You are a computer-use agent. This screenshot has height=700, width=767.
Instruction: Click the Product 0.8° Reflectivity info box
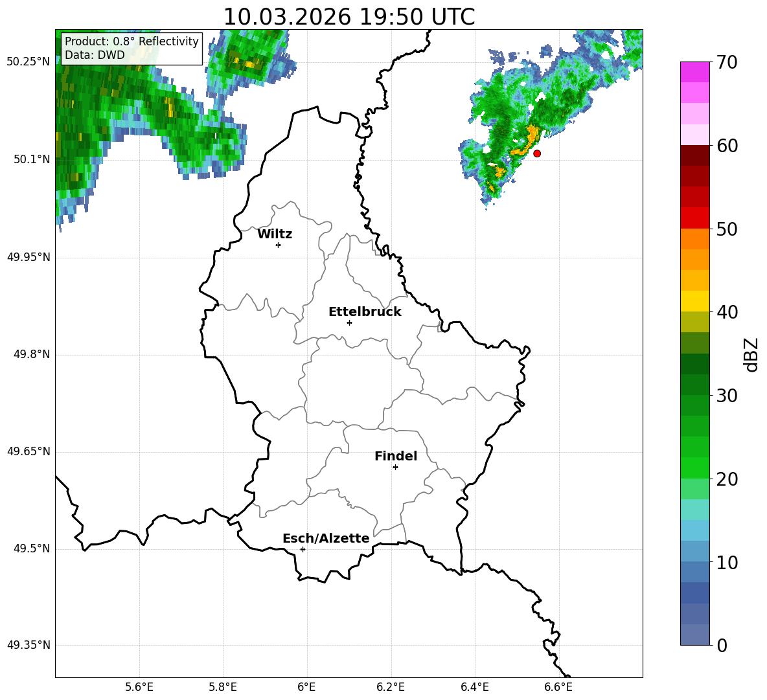[132, 48]
